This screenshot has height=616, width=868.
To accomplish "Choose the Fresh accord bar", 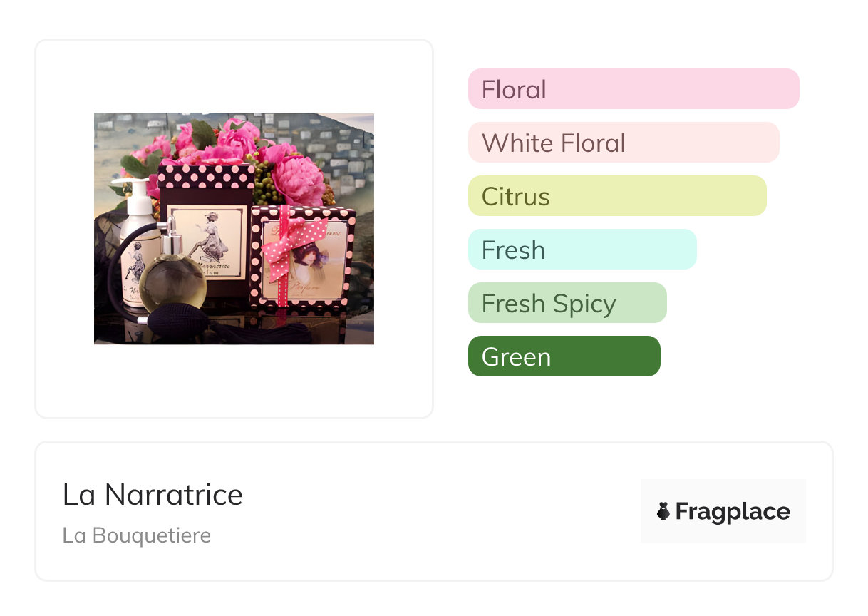I will tap(582, 250).
